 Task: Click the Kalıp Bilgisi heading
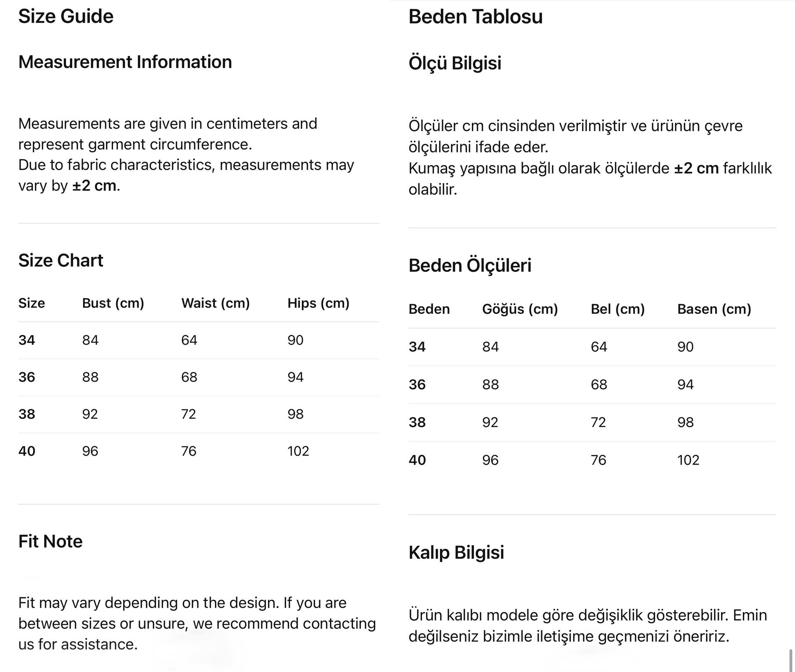point(456,552)
